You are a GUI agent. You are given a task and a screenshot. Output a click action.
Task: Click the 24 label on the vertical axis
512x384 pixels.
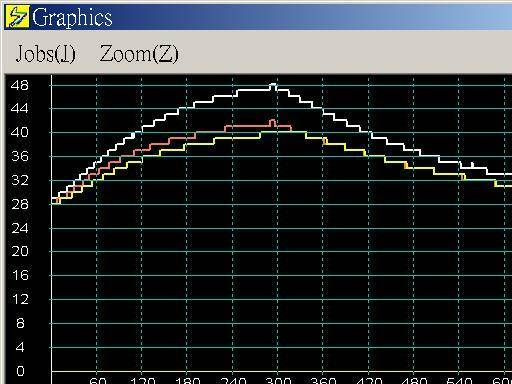click(x=20, y=228)
